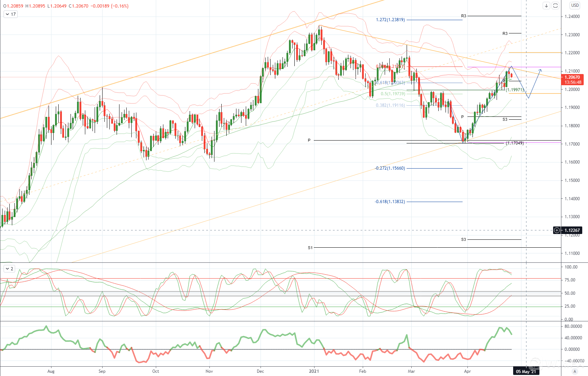Viewport: 588px width, 376px height.
Task: Click the (1.17049) price level label
Action: click(x=515, y=143)
